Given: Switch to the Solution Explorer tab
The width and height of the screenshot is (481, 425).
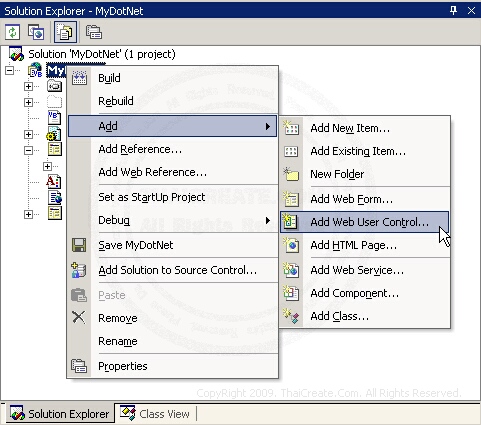Looking at the screenshot, I should tap(60, 414).
